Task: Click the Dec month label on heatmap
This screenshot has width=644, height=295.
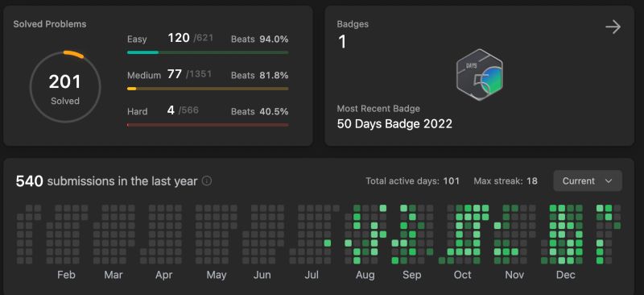Action: click(x=566, y=275)
